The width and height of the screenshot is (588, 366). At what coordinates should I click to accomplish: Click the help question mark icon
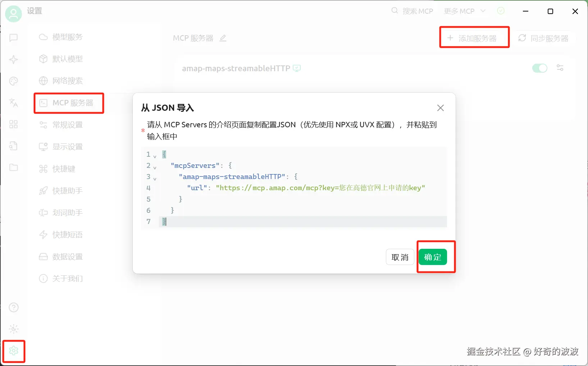(x=14, y=307)
